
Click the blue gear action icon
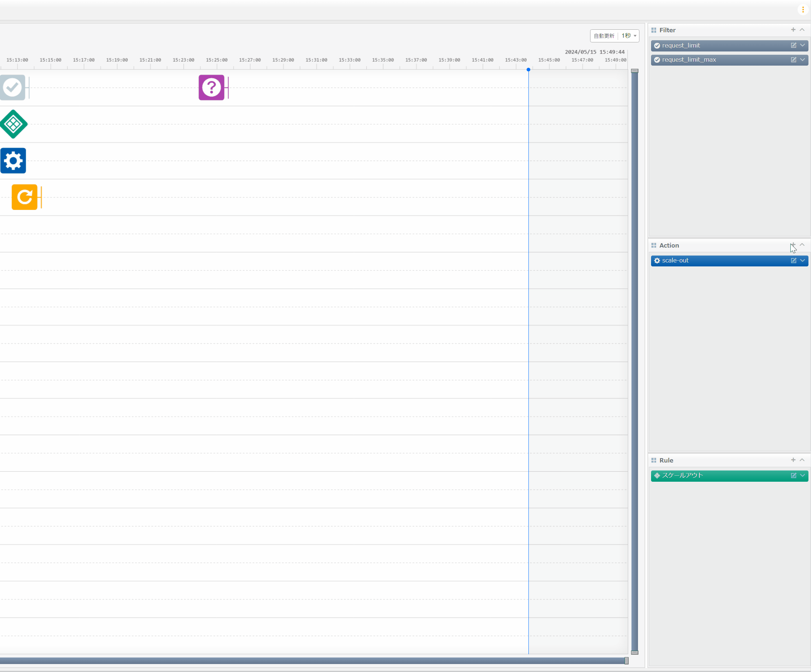(x=13, y=161)
